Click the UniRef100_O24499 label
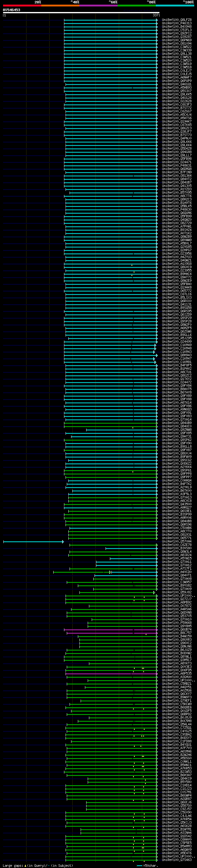Screen dimensions: 197x868 pyautogui.click(x=177, y=342)
